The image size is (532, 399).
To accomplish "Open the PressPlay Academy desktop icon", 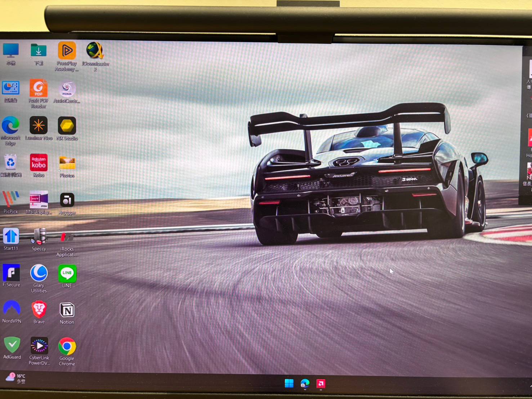I will pos(67,51).
